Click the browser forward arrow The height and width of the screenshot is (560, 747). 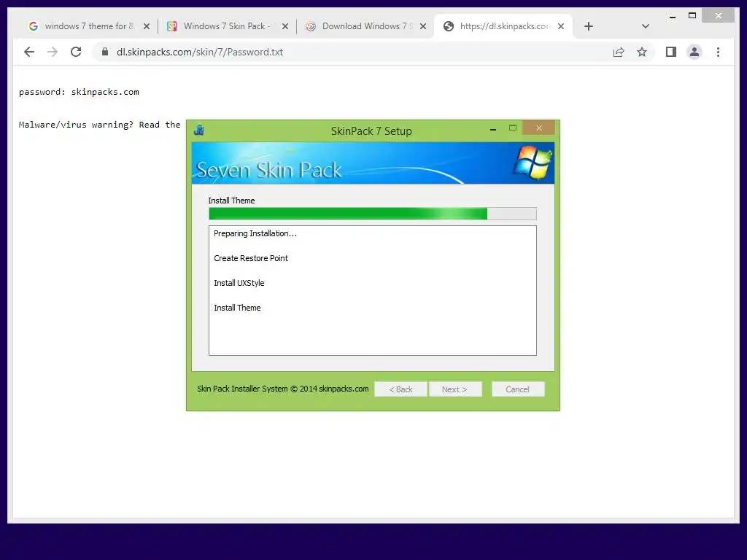point(53,52)
